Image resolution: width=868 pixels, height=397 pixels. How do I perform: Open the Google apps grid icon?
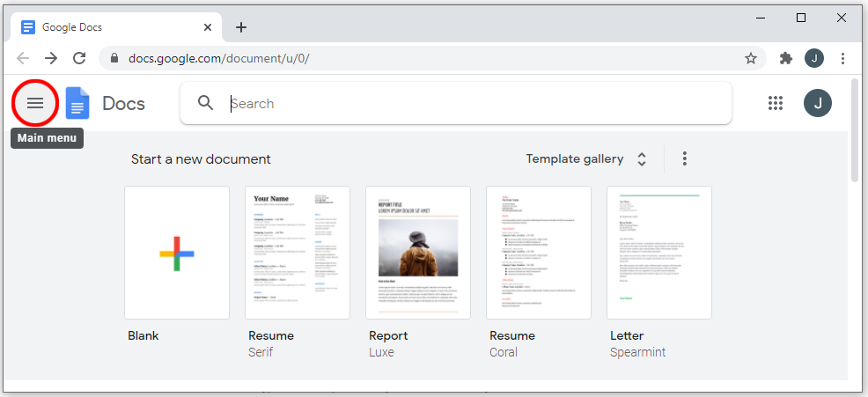click(776, 103)
